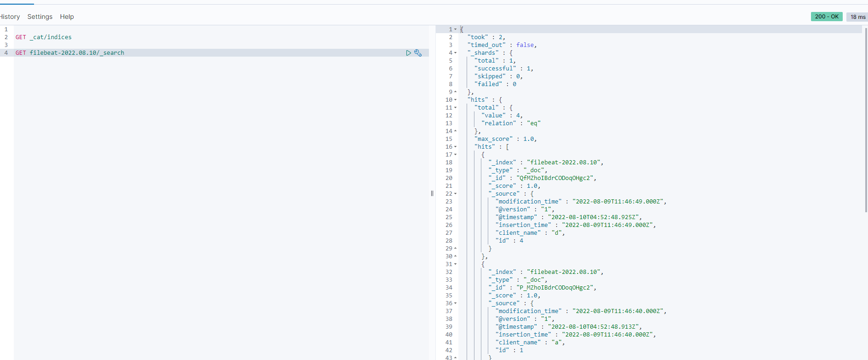Click @timestamp 2022-08-10T04:52:48.913Z value
Viewport: 868px width, 360px height.
click(x=594, y=327)
